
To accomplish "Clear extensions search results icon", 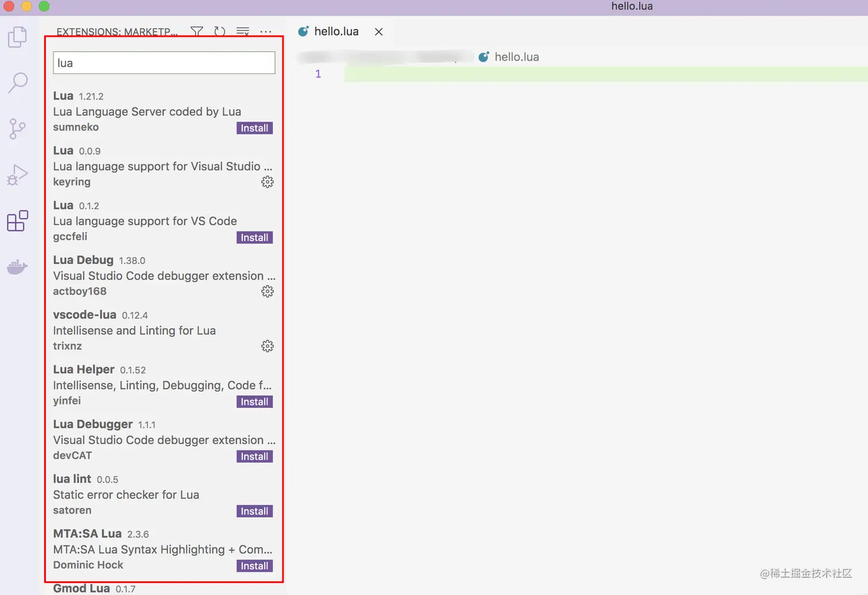I will pyautogui.click(x=243, y=32).
